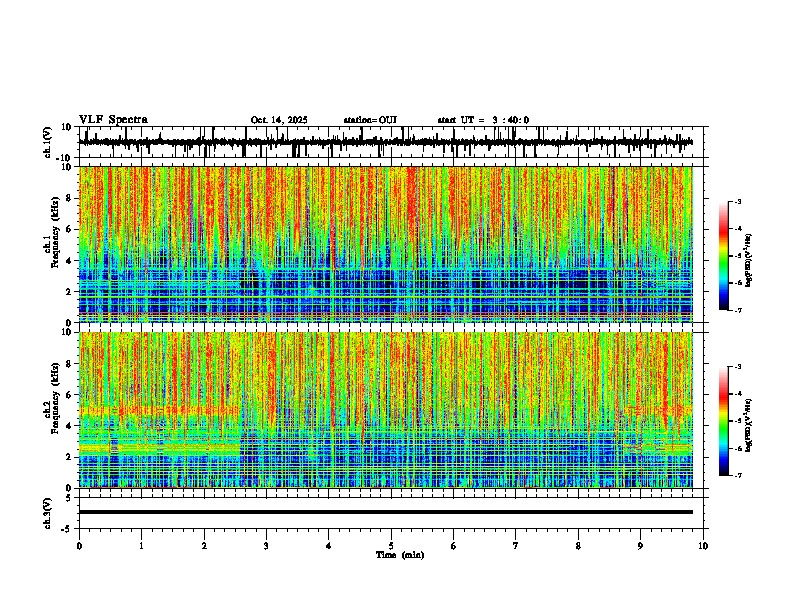Click the time axis tick label "10"
792x612 pixels.
pyautogui.click(x=703, y=546)
